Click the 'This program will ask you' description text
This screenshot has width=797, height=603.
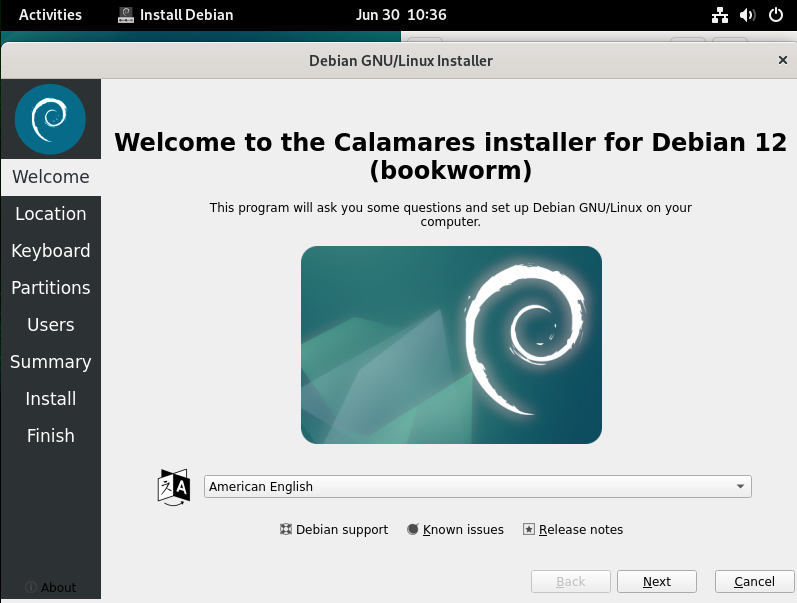(x=451, y=215)
